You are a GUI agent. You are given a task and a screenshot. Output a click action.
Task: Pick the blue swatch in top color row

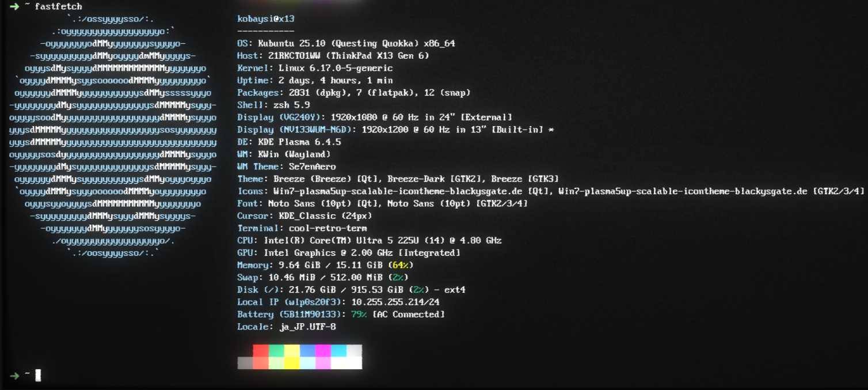point(307,351)
